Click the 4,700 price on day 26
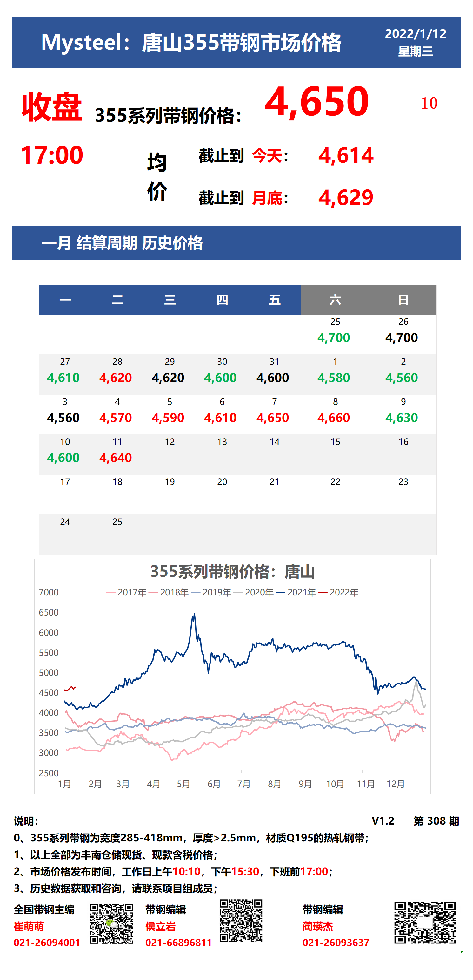Screen dimensions: 473x980 tap(402, 338)
